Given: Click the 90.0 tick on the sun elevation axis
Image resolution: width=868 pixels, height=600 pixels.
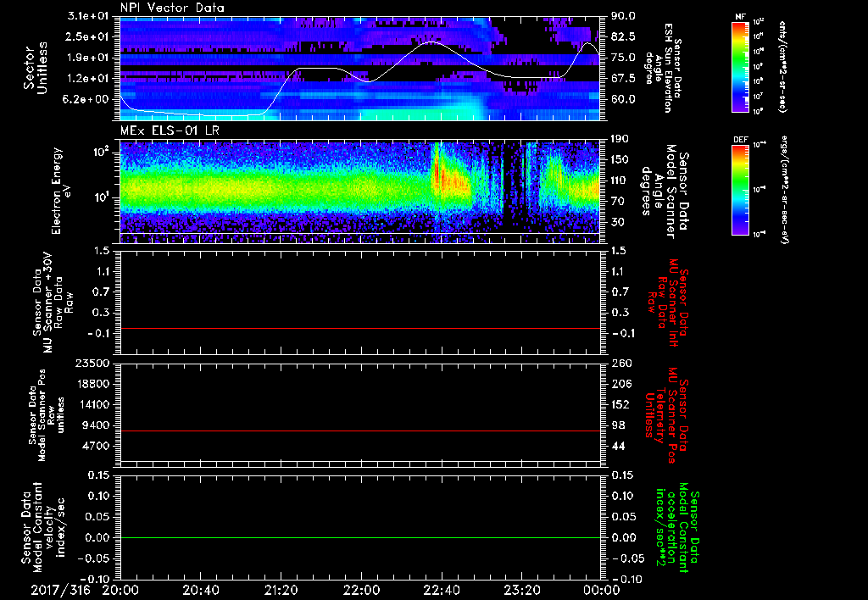Looking at the screenshot, I should pyautogui.click(x=623, y=17).
